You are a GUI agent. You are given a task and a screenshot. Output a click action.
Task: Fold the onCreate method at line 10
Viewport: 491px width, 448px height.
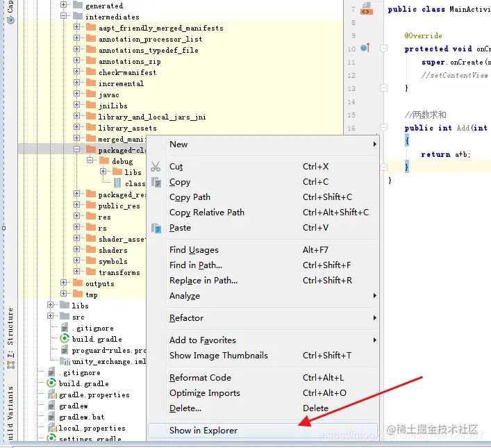click(383, 48)
